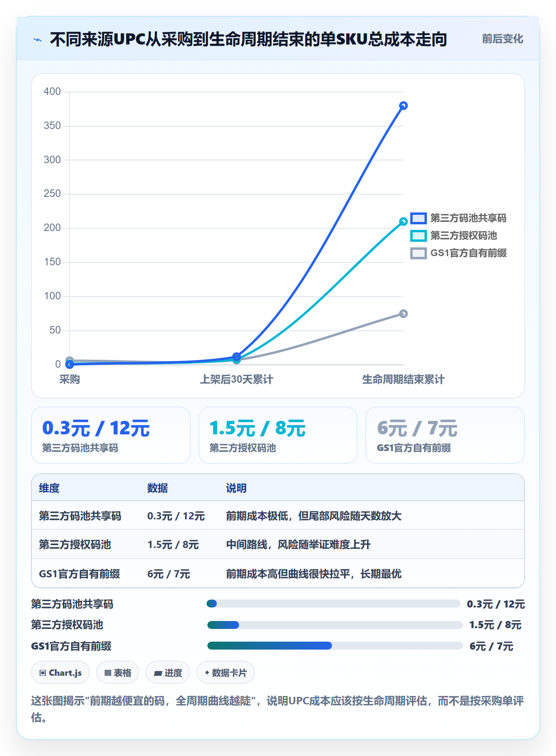Click the table cell 前期成本高但曲线很快拉平，长期最优
This screenshot has width=556, height=756.
[x=314, y=574]
